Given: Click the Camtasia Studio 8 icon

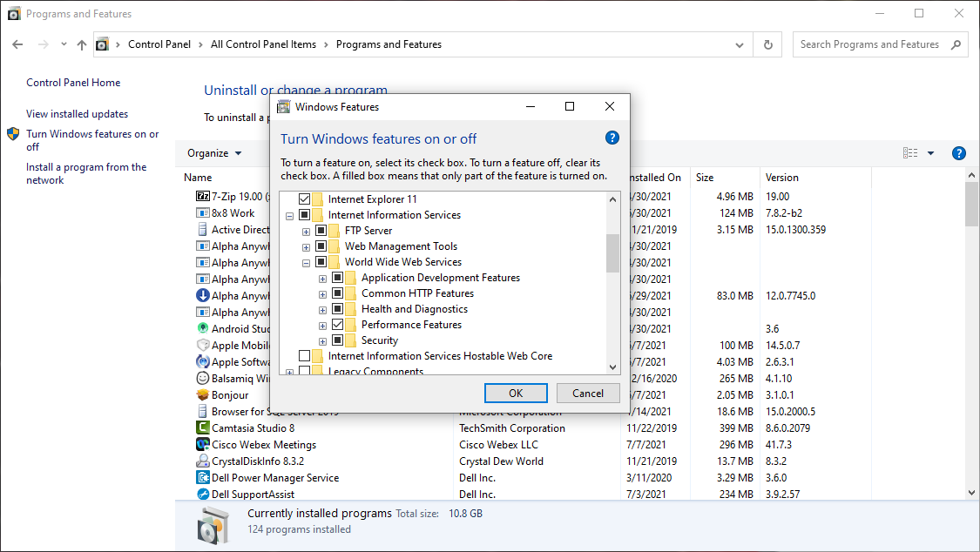Looking at the screenshot, I should point(202,427).
